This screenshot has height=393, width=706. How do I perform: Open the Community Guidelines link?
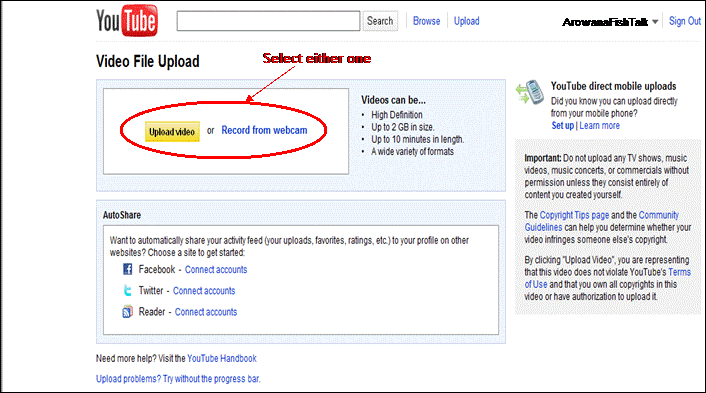point(658,215)
